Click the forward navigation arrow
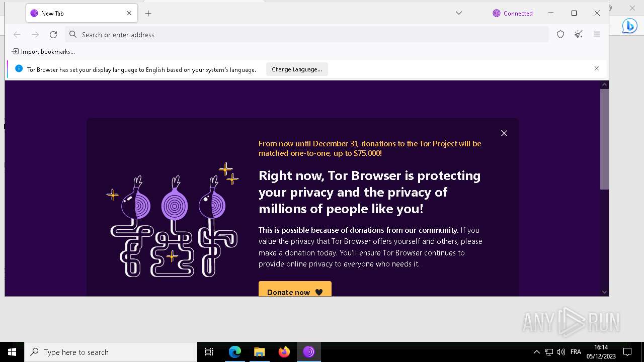Image resolution: width=644 pixels, height=362 pixels. pos(35,35)
